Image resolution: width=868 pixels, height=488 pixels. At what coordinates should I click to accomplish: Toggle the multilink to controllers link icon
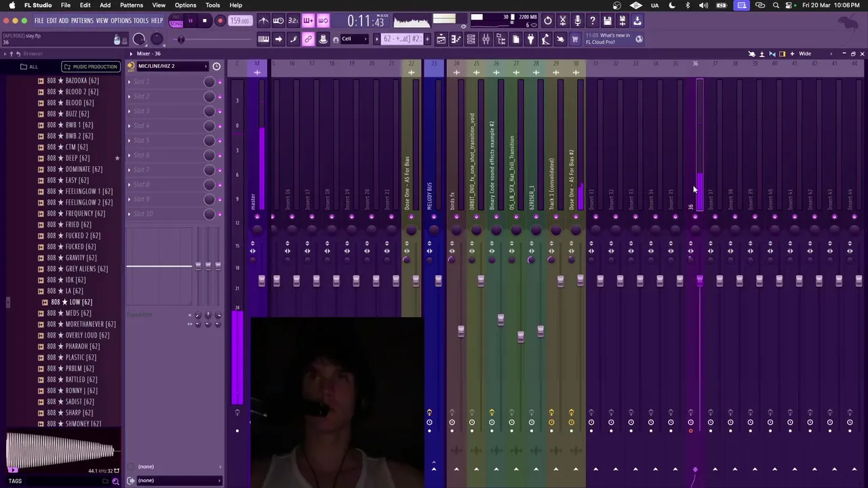308,39
